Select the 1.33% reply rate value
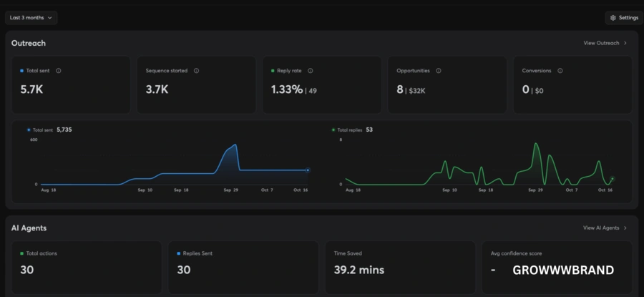Viewport: 644px width, 297px height. 287,89
